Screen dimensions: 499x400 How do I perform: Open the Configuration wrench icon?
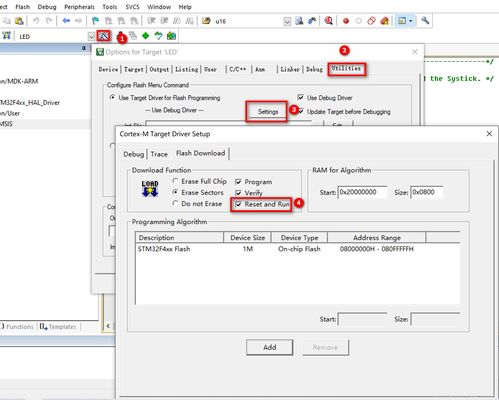coord(425,21)
